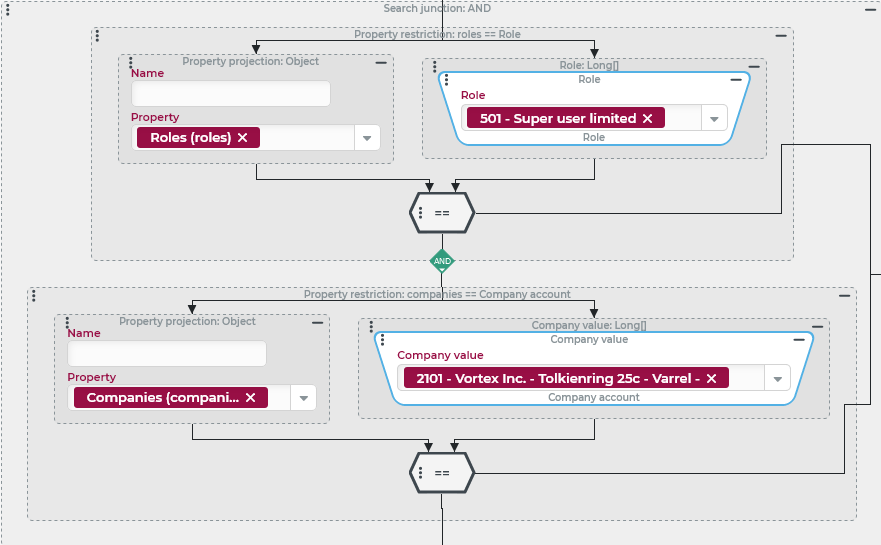
Task: Open the Role value dropdown arrow
Action: [714, 119]
